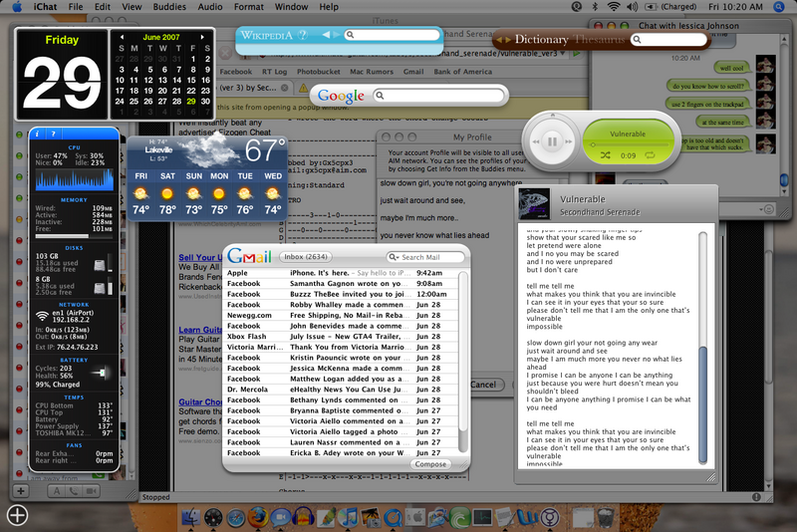Click 67° current temperature in weather widget
Viewport: 797px width, 532px height.
[265, 150]
